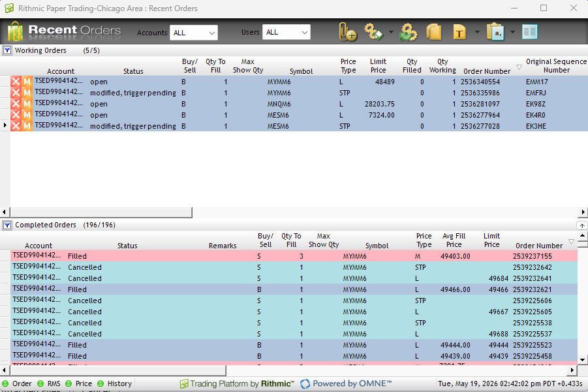Viewport: 588px width, 392px height.
Task: Sort Completed Orders by Remarks column header
Action: [x=223, y=246]
